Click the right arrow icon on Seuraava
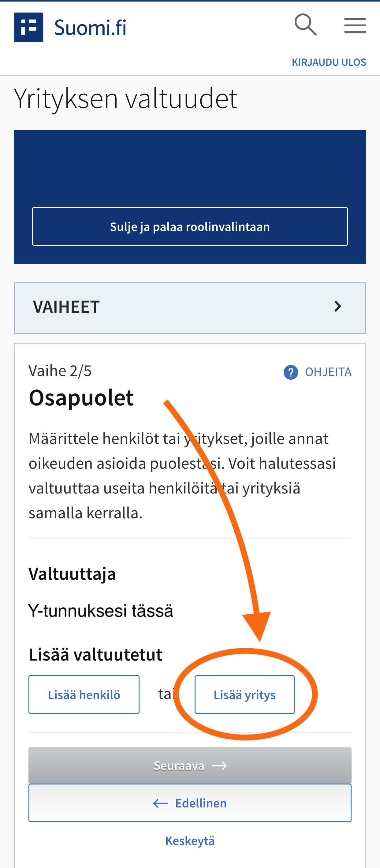380x868 pixels. 219,766
